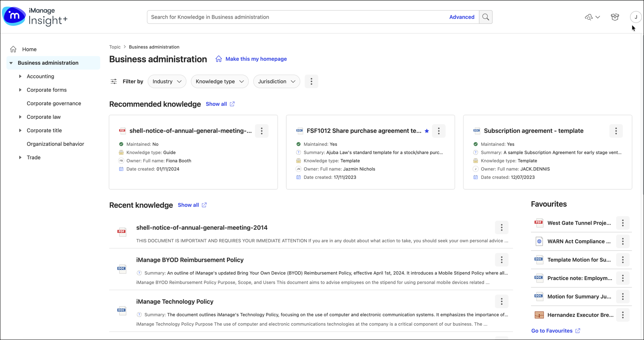
Task: Click the iManage Insight+ logo
Action: (x=35, y=17)
